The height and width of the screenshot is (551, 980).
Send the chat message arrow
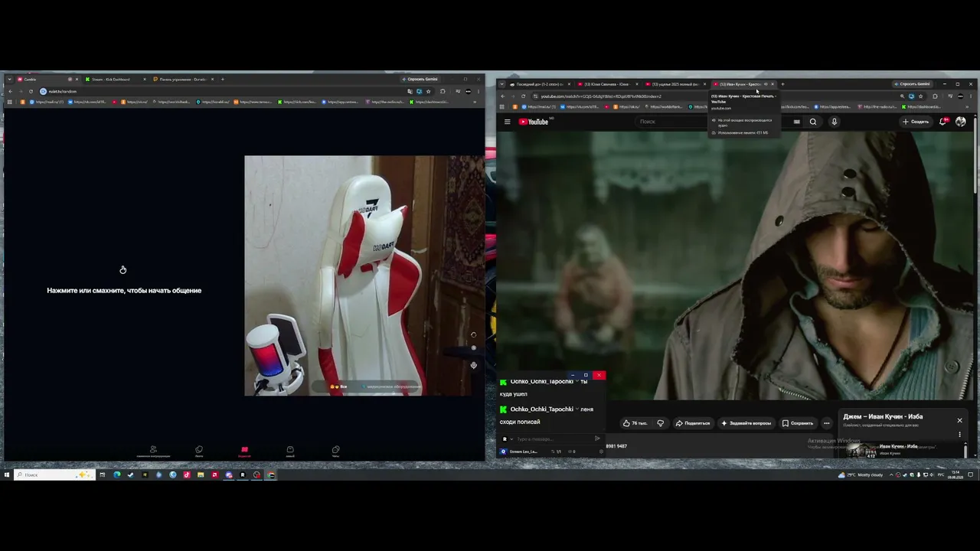pyautogui.click(x=597, y=439)
